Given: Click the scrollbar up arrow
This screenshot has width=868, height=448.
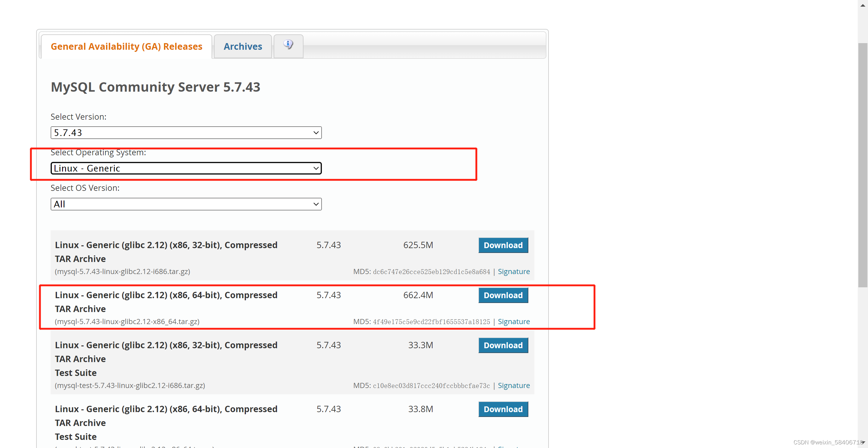Looking at the screenshot, I should click(x=863, y=5).
